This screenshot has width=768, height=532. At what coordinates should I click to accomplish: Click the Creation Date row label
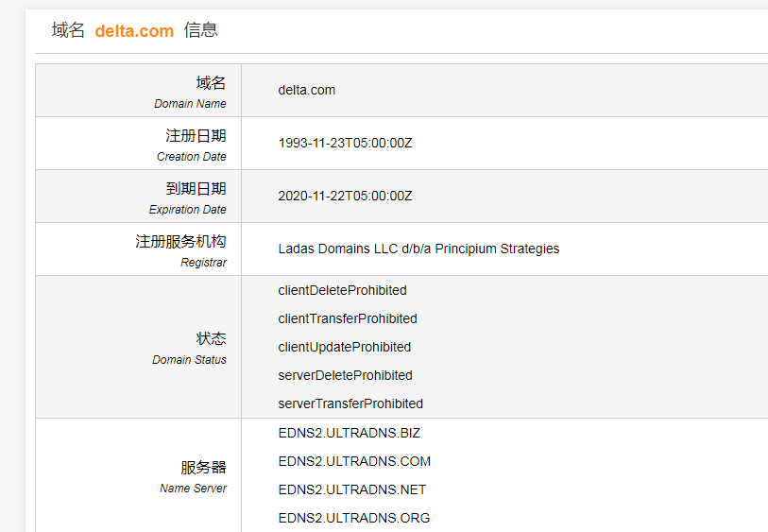(194, 144)
